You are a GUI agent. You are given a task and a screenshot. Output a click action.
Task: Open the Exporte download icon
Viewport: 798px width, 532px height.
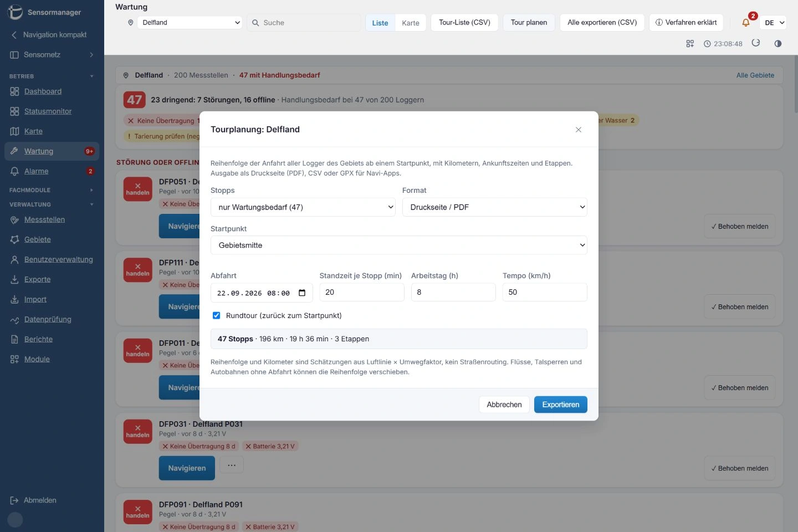point(14,279)
